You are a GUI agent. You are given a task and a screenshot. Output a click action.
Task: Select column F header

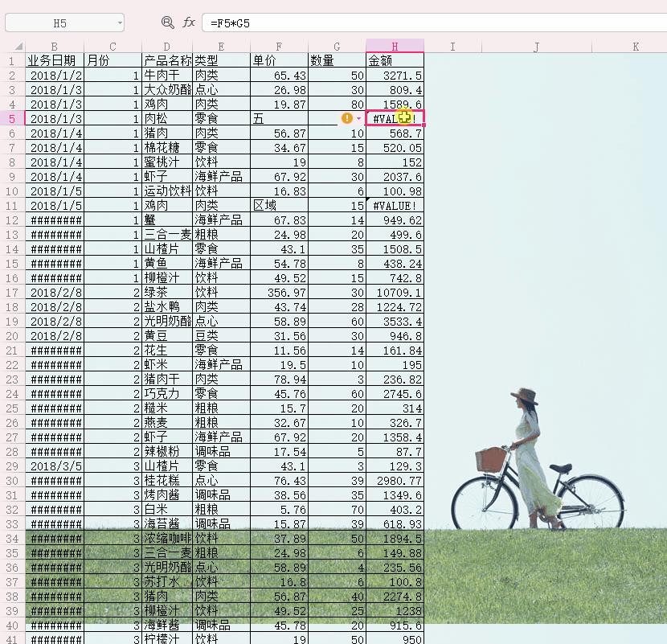[x=279, y=47]
